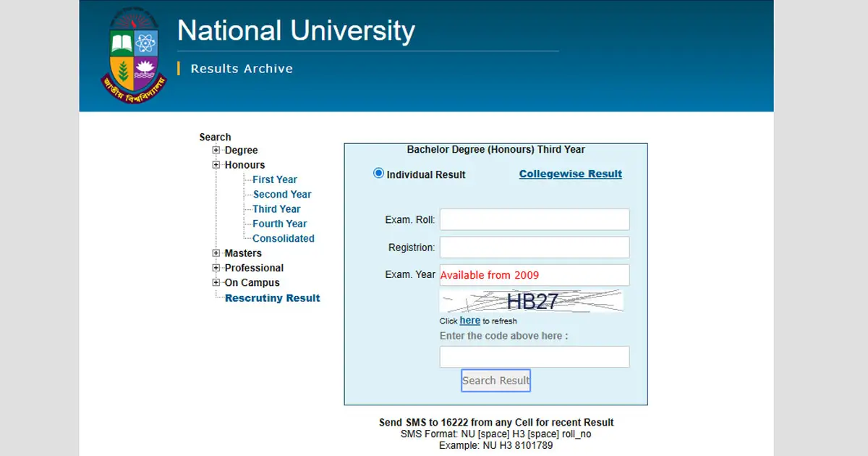Focus the captcha code input field
This screenshot has width=868, height=456.
(535, 357)
